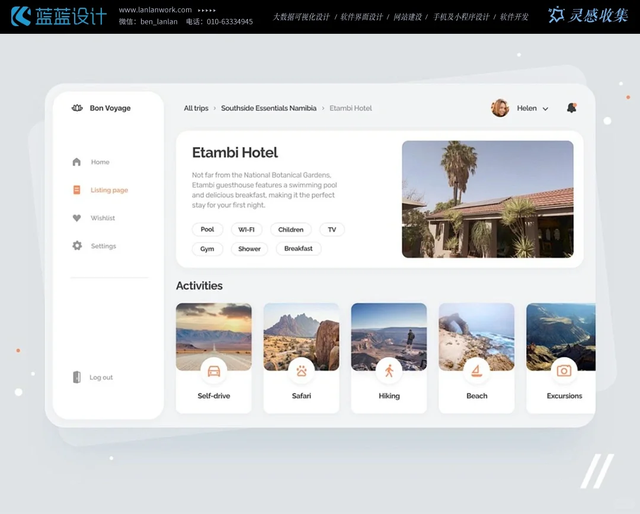Image resolution: width=640 pixels, height=514 pixels.
Task: Click the Settings gear icon
Action: 77,245
